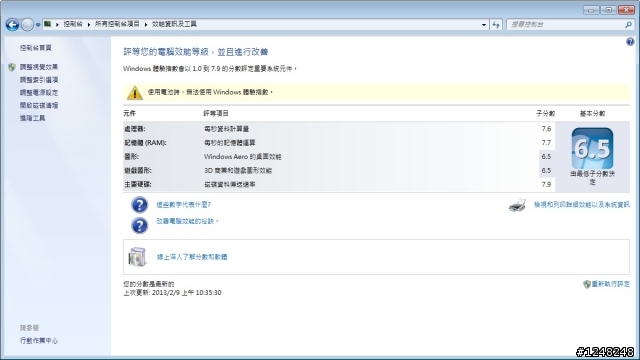This screenshot has height=360, width=640.
Task: Open 進階工具 sidebar link
Action: [x=33, y=118]
